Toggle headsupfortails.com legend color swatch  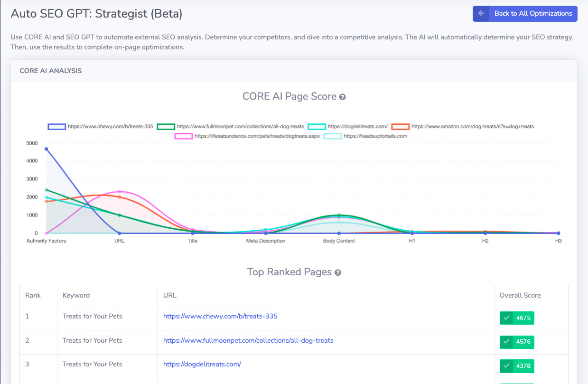pos(332,136)
